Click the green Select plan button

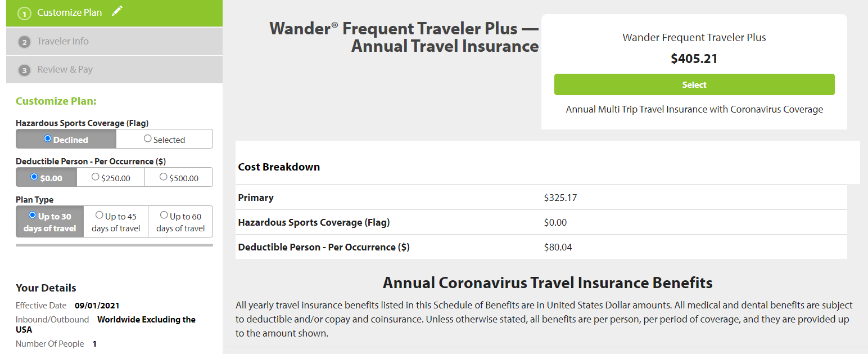[694, 84]
